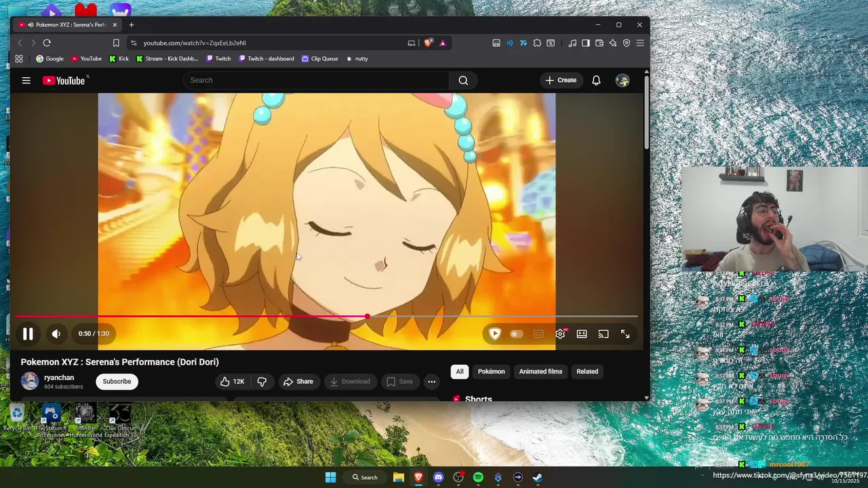Like the video showing 12K likes

click(x=232, y=382)
